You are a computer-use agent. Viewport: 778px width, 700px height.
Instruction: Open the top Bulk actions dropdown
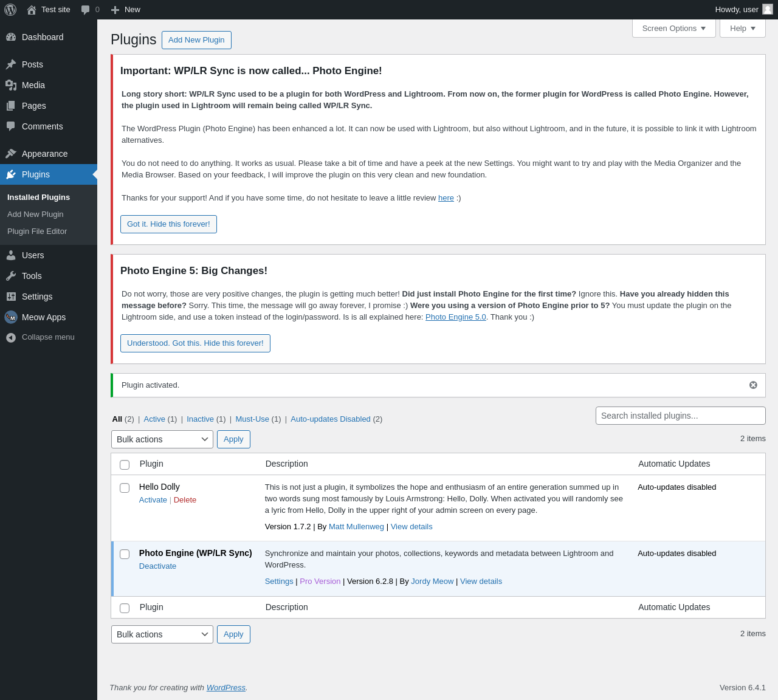(x=162, y=439)
